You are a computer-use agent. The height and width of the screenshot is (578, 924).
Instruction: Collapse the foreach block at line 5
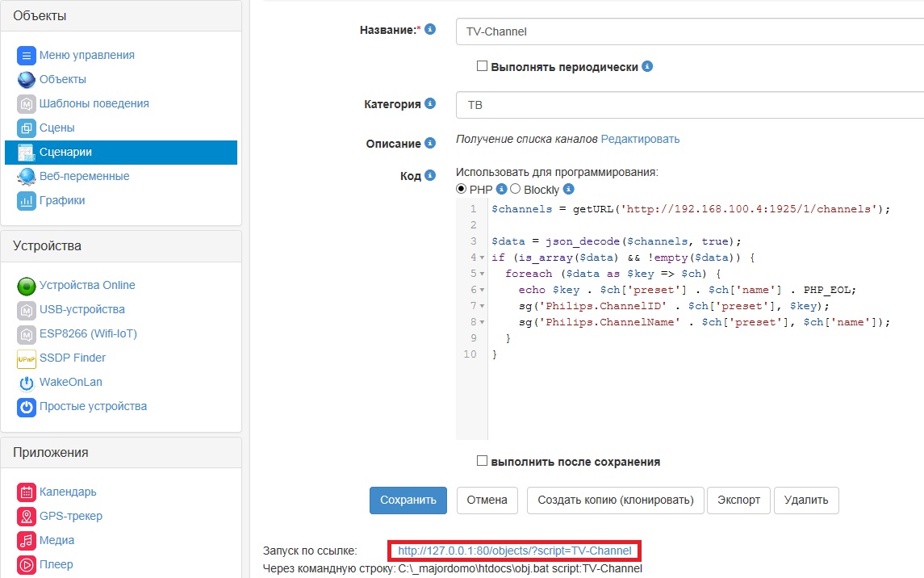click(482, 274)
